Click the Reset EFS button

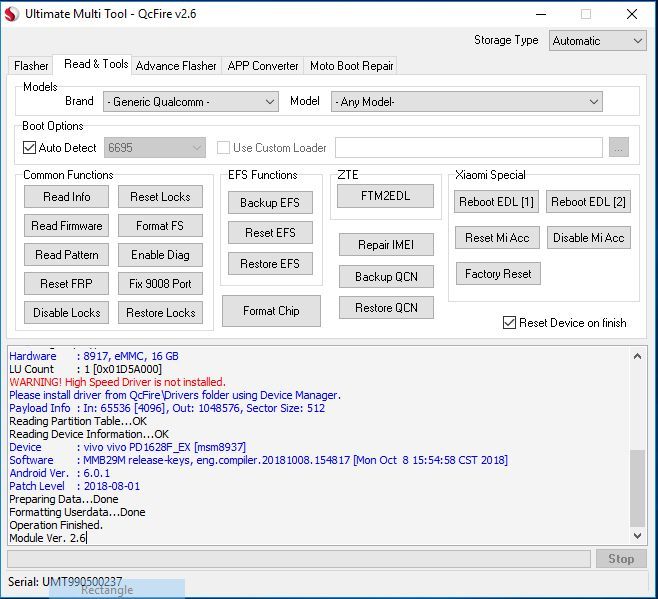pyautogui.click(x=270, y=233)
